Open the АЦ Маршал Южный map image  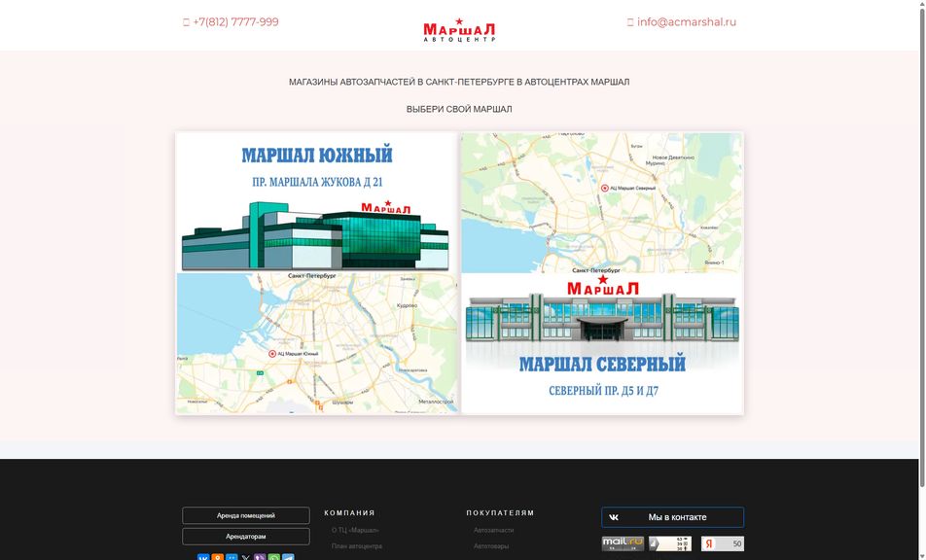pos(317,343)
